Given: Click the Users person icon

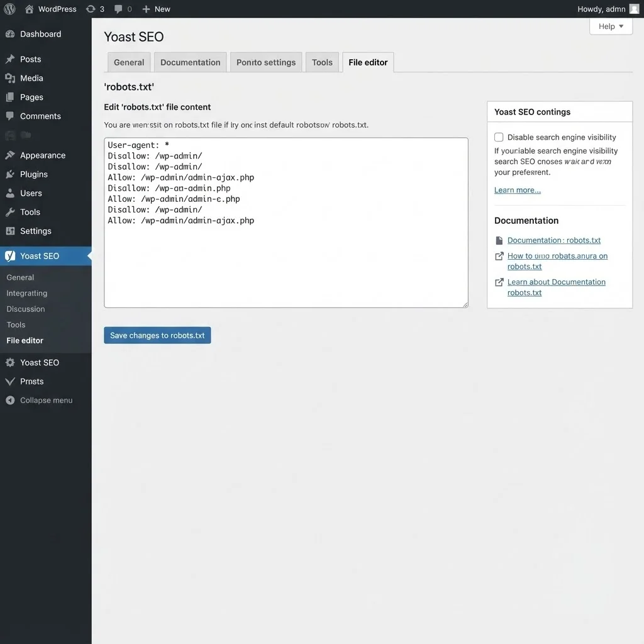Looking at the screenshot, I should click(10, 193).
